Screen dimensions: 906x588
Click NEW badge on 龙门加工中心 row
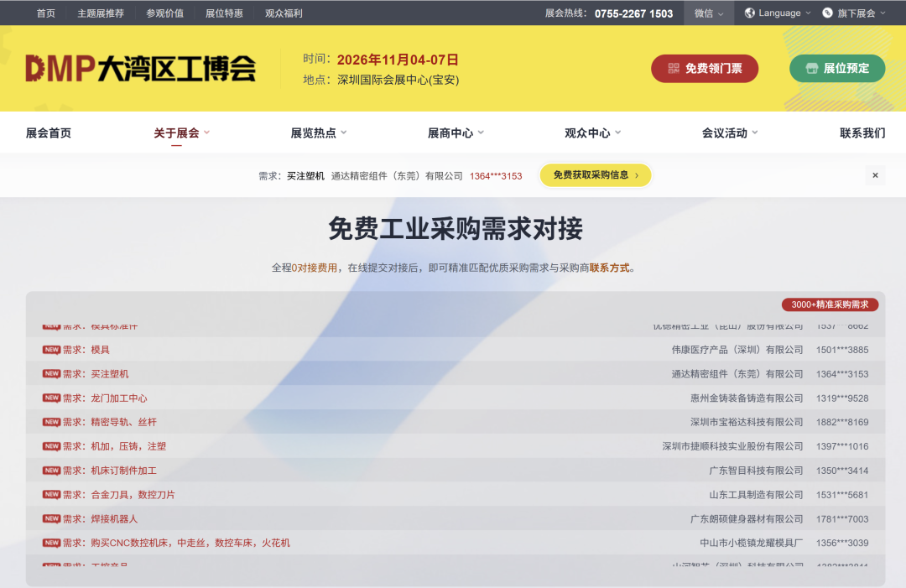[x=51, y=398]
